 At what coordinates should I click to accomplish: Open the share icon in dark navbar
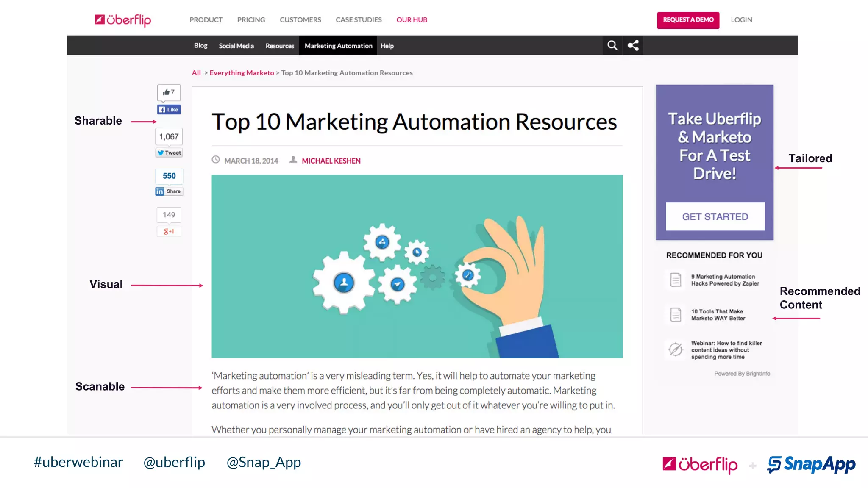pos(633,45)
